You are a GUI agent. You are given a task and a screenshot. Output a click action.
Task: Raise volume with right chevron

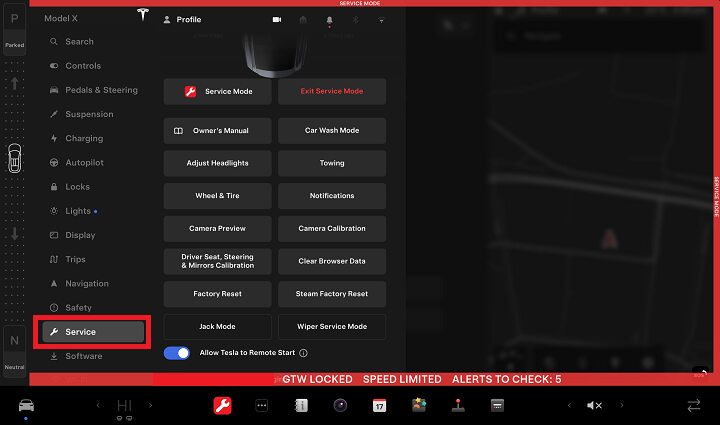coord(622,405)
